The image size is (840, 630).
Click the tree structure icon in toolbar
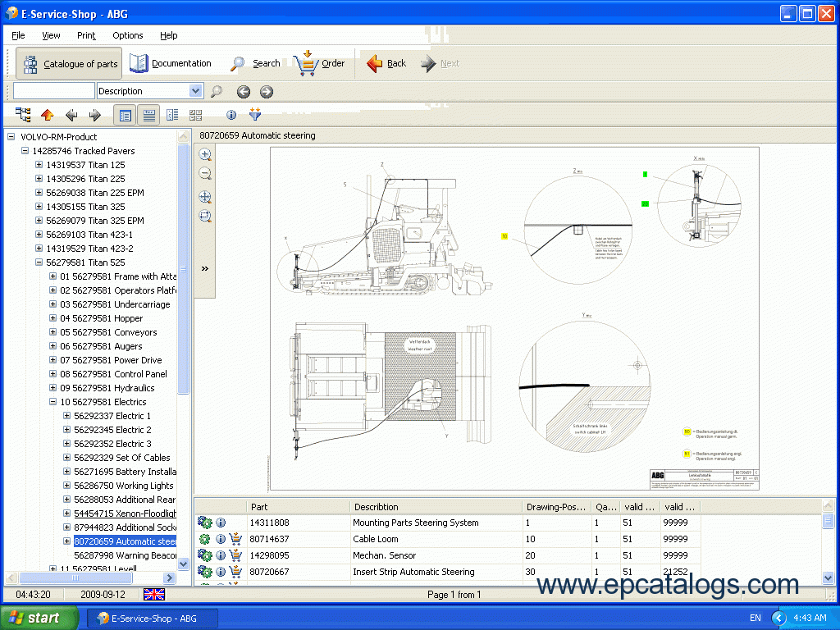23,115
